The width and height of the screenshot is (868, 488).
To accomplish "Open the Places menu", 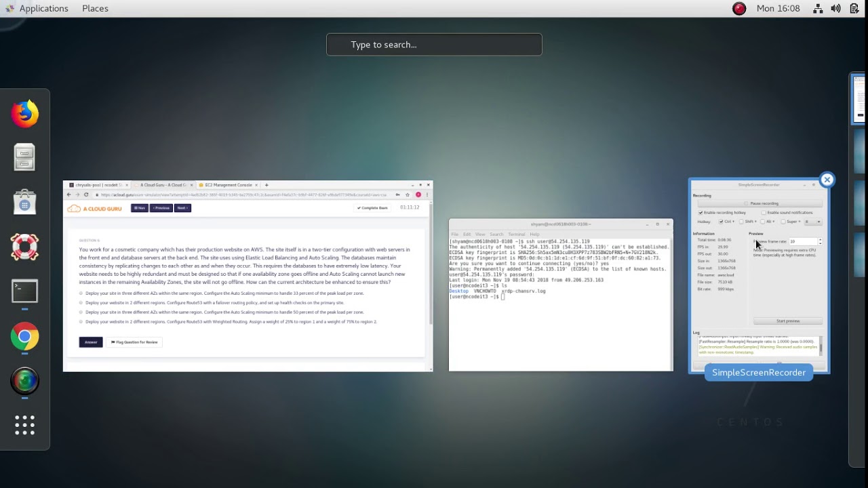I will point(95,8).
